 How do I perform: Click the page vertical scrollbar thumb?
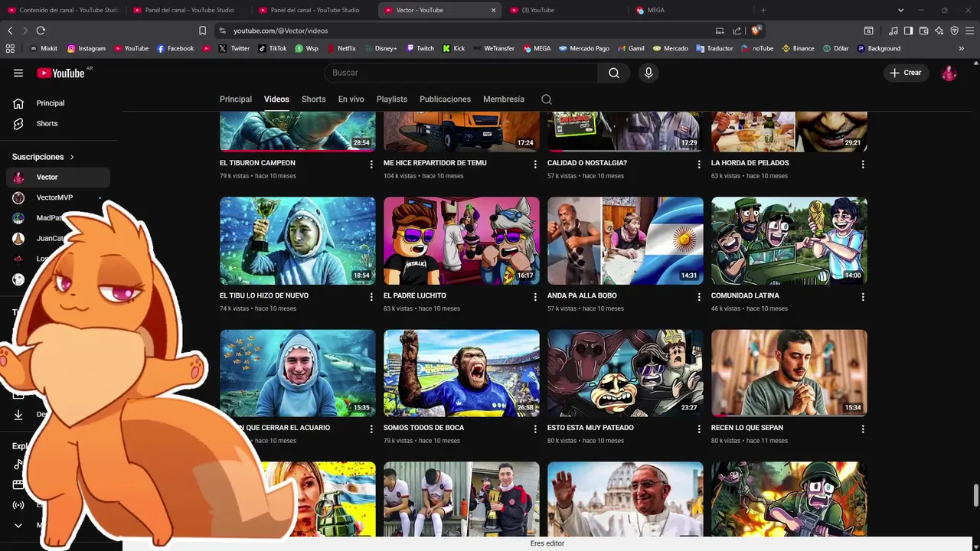(975, 495)
